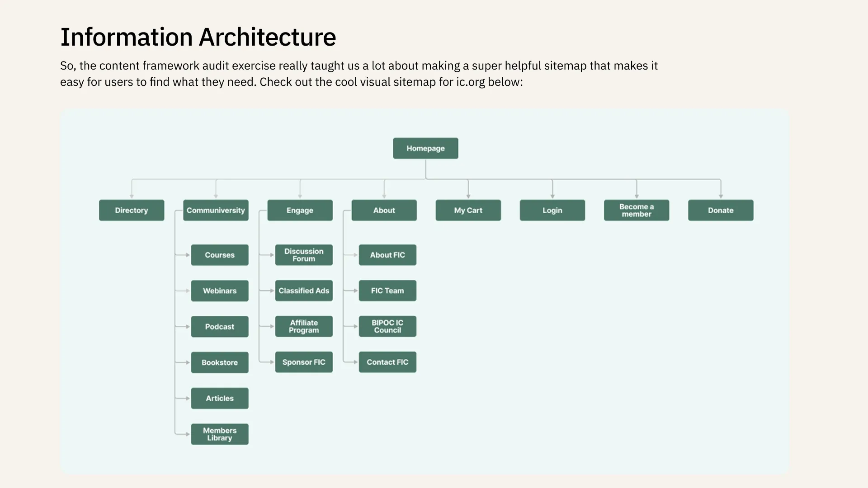Click the Sponsor FIC box

pos(304,362)
